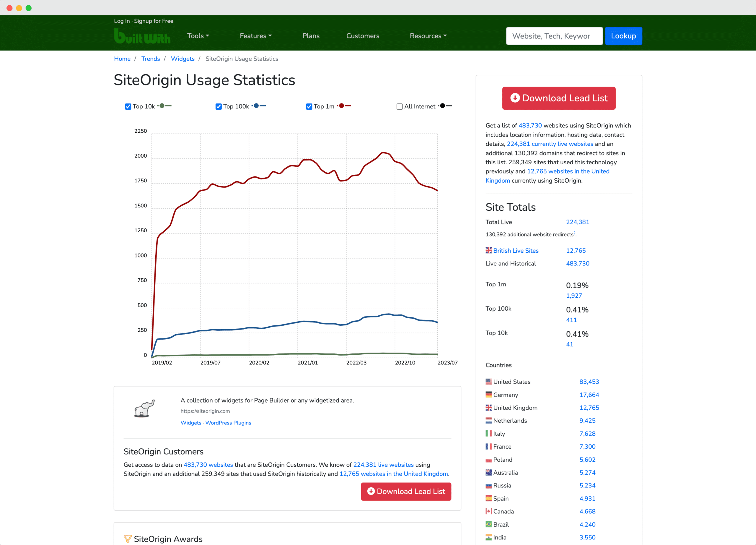The width and height of the screenshot is (756, 545).
Task: Click the Top 10k count 41
Action: (x=569, y=344)
